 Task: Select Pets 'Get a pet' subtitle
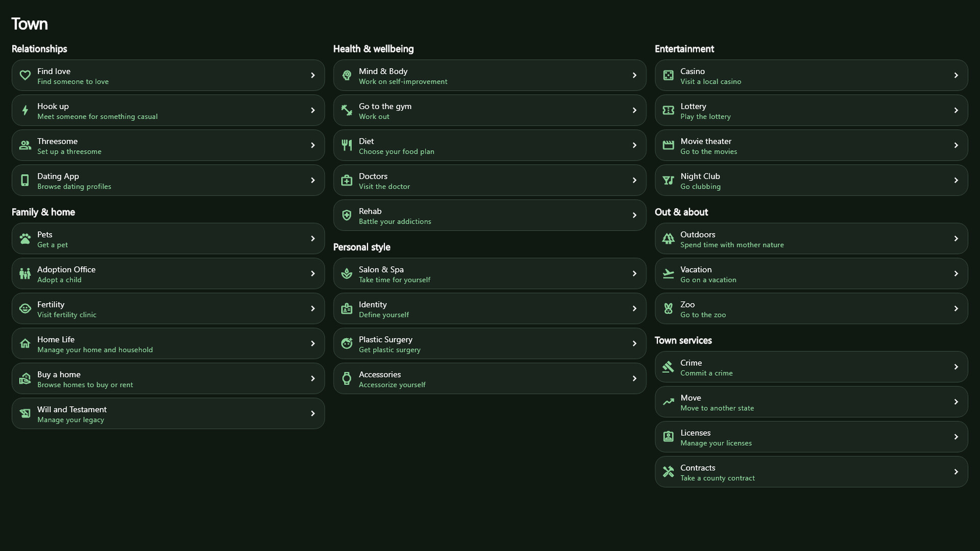[x=53, y=245]
